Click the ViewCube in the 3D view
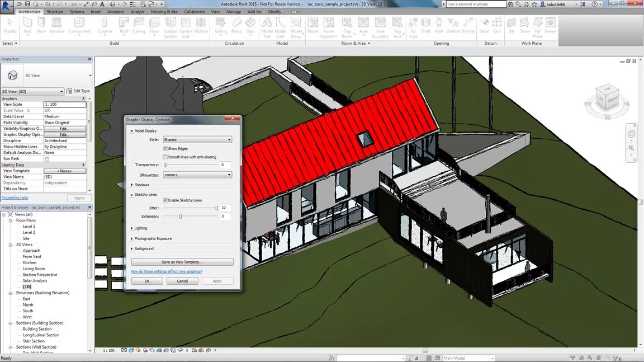 pos(607,98)
